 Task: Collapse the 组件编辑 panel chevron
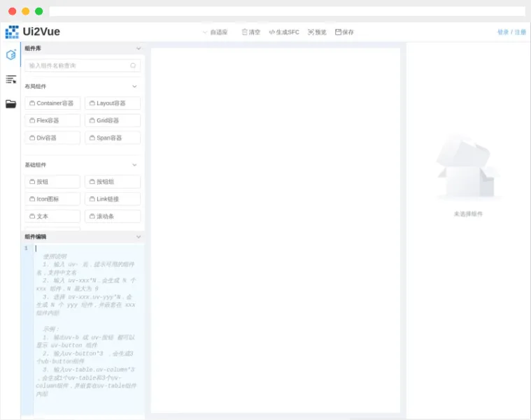139,237
